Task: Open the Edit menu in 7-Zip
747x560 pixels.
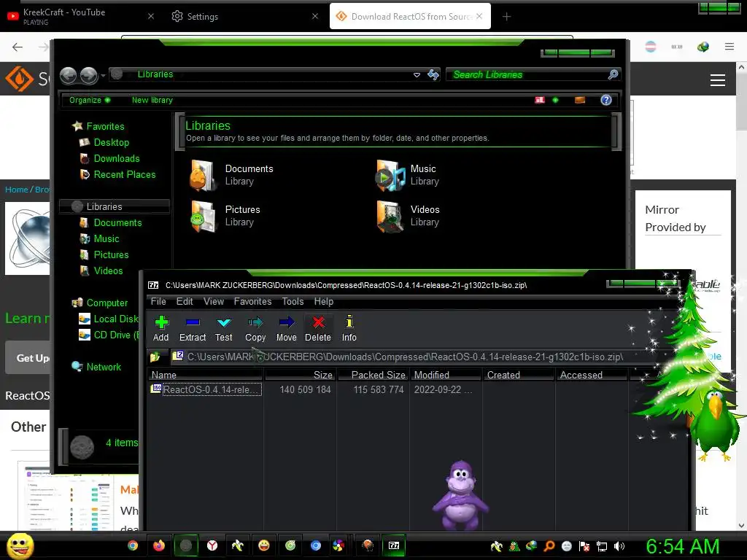Action: [x=185, y=301]
